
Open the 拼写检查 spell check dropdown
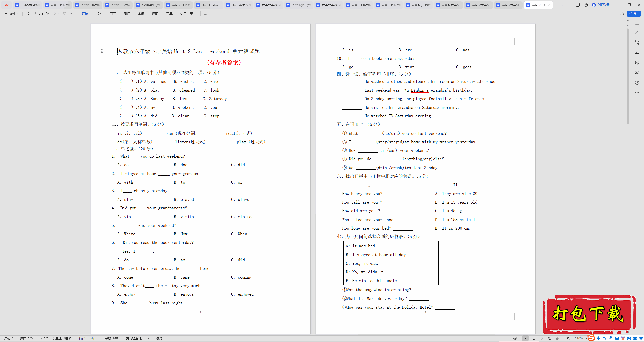point(138,338)
